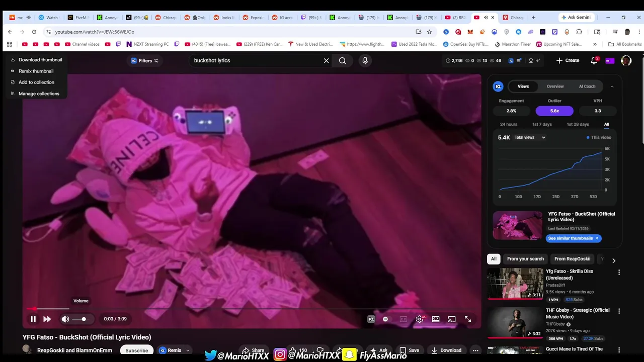Click the vidIQ list icon in stats bar
The image size is (644, 362).
click(519, 60)
